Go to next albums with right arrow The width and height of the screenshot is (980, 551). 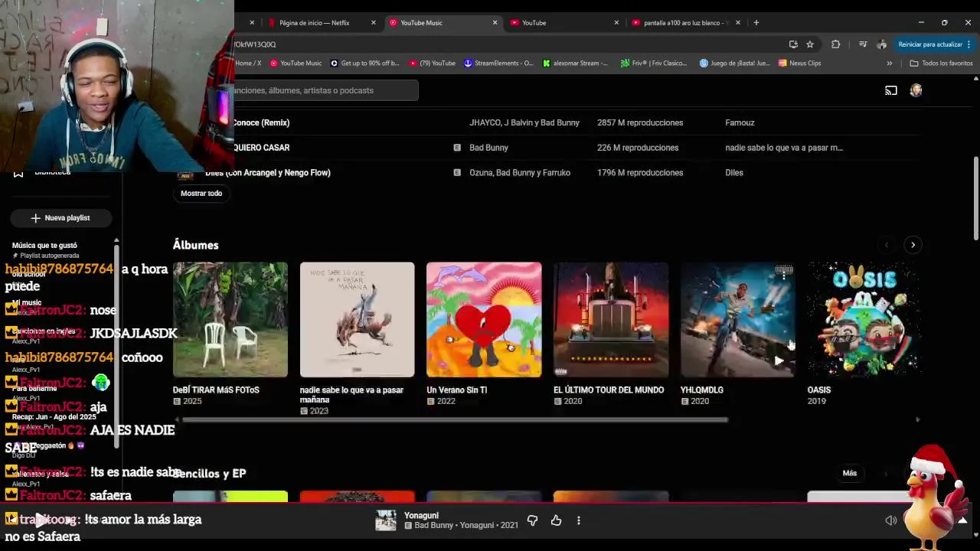point(913,245)
